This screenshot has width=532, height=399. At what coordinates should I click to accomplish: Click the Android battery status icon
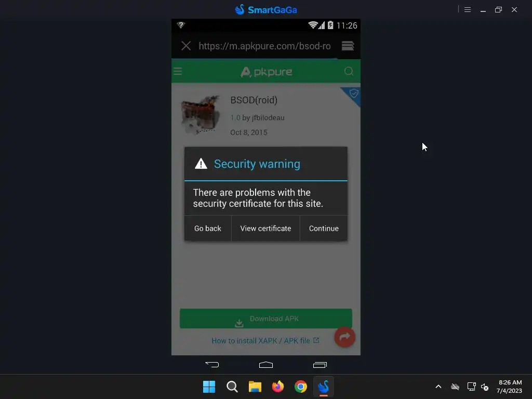[x=330, y=25]
